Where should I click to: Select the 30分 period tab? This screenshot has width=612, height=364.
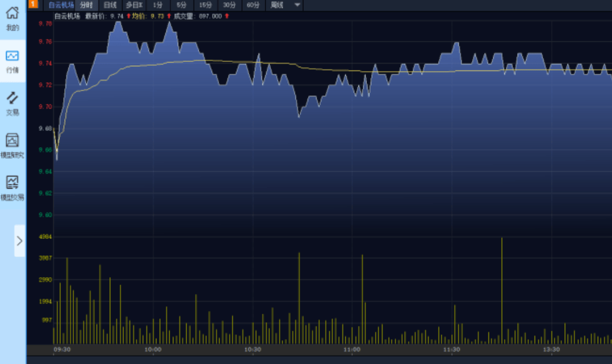(229, 5)
